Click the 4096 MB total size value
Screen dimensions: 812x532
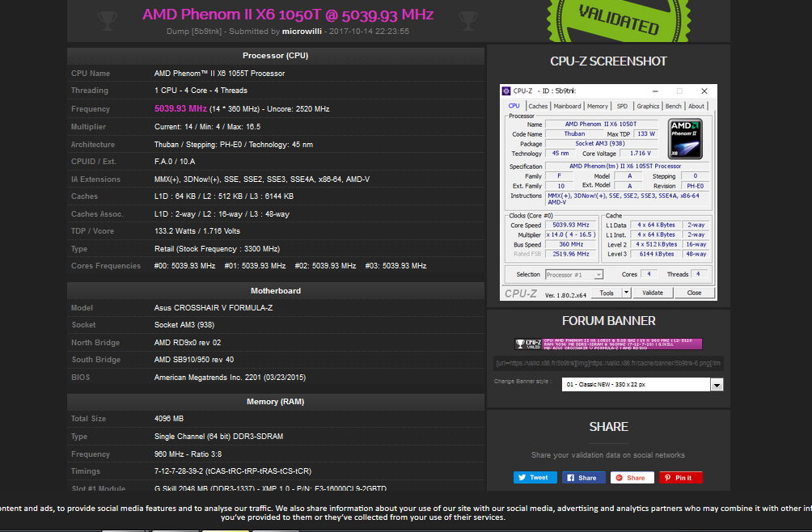click(169, 419)
